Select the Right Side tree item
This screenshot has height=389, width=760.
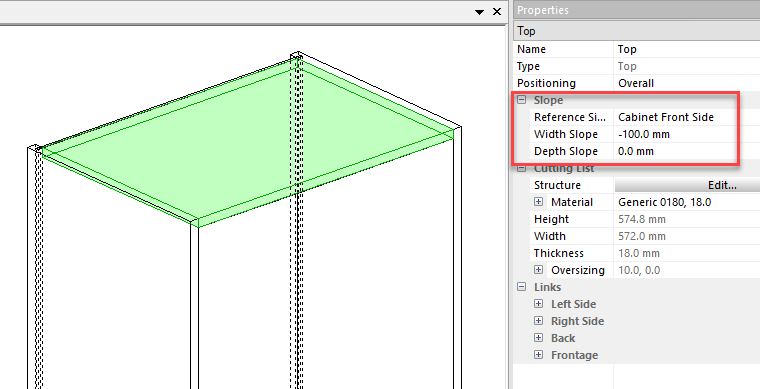click(577, 321)
